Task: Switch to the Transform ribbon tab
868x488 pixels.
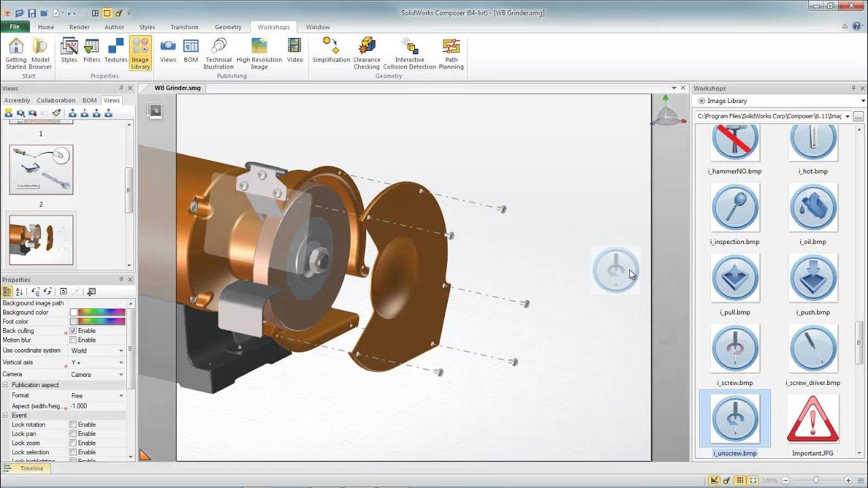Action: tap(184, 27)
